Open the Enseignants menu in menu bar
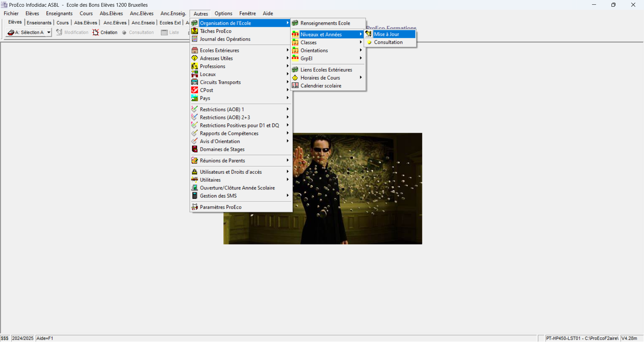644x342 pixels. (x=59, y=13)
